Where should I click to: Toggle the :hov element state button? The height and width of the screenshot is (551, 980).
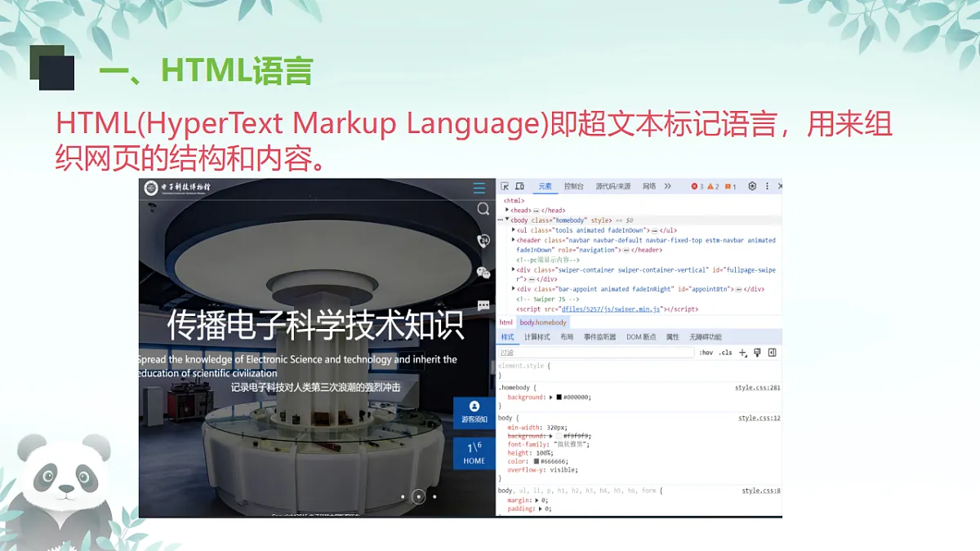(x=706, y=353)
